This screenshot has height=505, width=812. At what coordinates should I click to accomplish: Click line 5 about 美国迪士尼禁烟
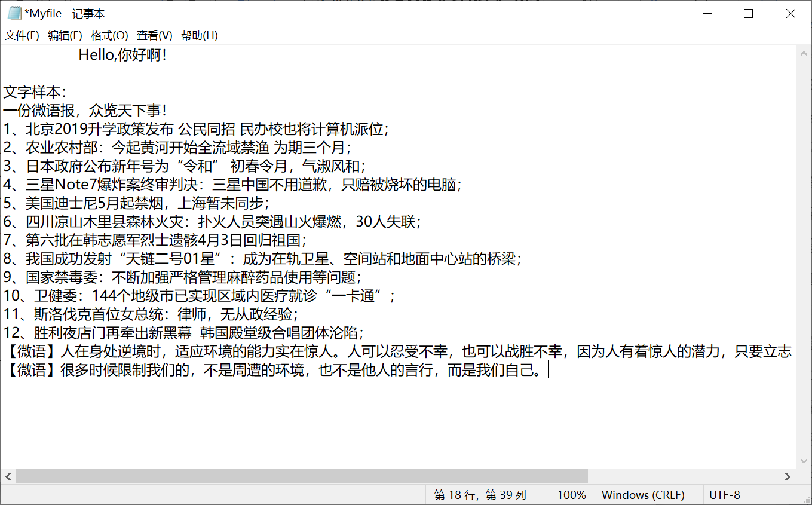point(137,203)
